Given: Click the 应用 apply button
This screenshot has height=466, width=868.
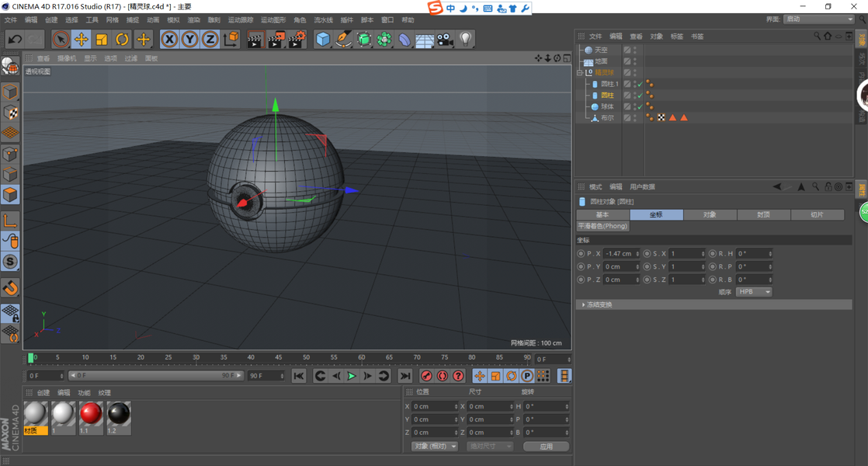Looking at the screenshot, I should pyautogui.click(x=546, y=446).
